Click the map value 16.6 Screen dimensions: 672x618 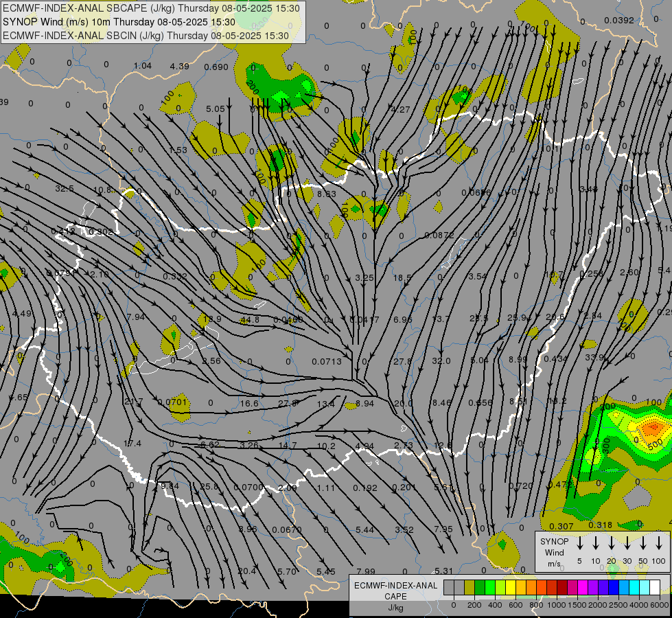[x=249, y=403]
